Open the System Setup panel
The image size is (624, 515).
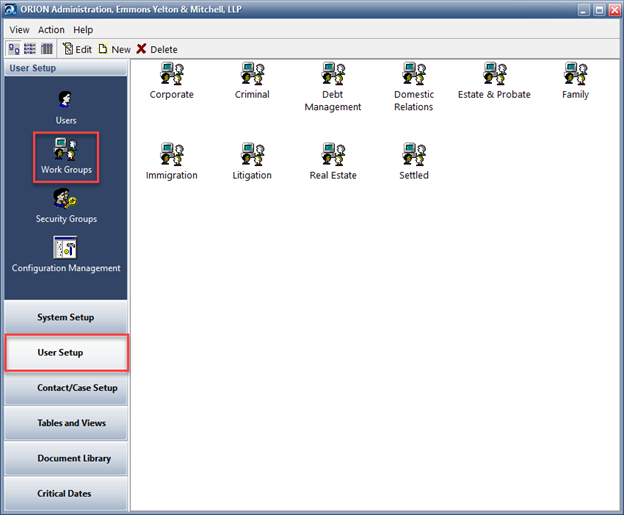click(x=66, y=317)
